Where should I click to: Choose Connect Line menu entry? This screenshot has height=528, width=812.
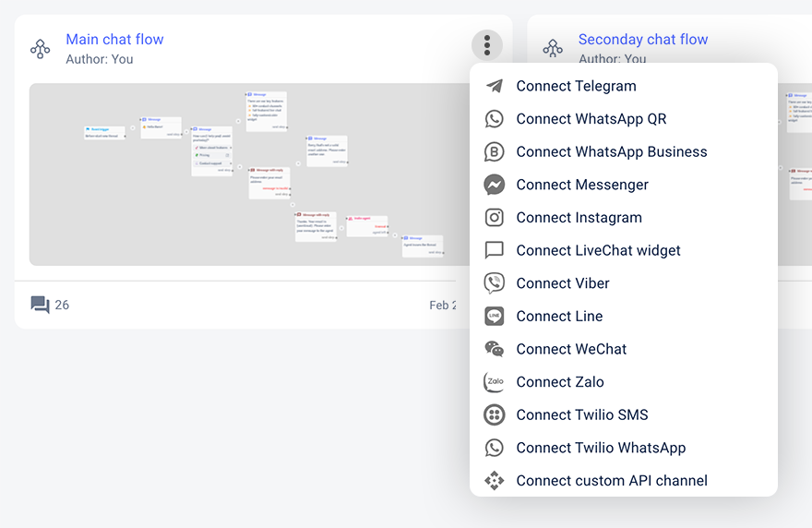point(559,316)
